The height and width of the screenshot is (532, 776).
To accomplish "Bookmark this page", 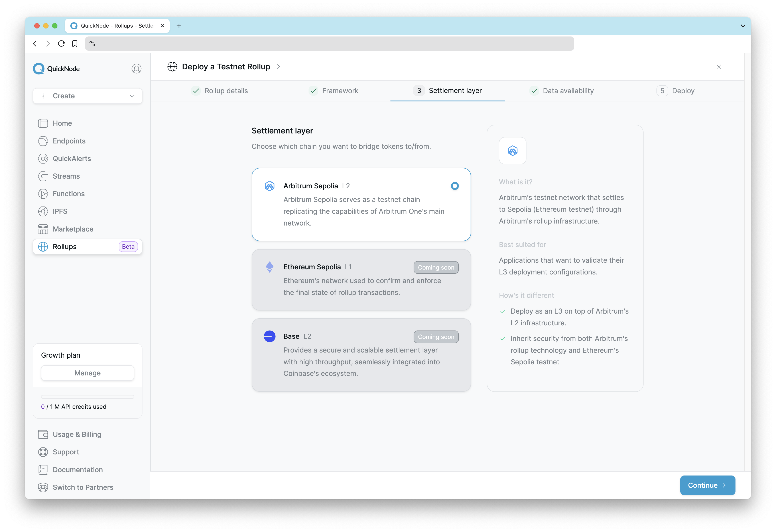I will click(x=75, y=44).
